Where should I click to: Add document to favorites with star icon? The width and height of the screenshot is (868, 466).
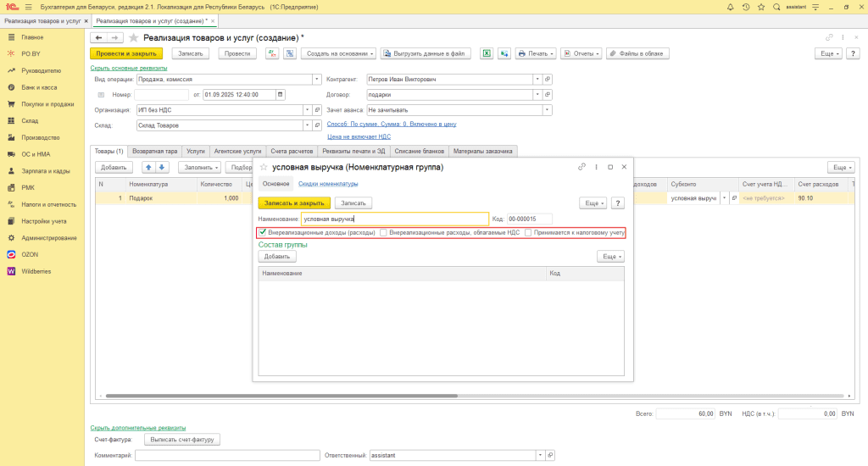coord(133,37)
